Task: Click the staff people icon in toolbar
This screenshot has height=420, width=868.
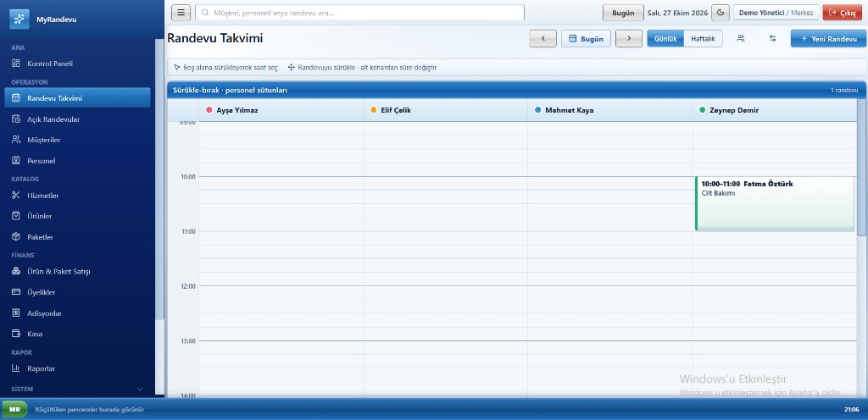Action: point(741,39)
